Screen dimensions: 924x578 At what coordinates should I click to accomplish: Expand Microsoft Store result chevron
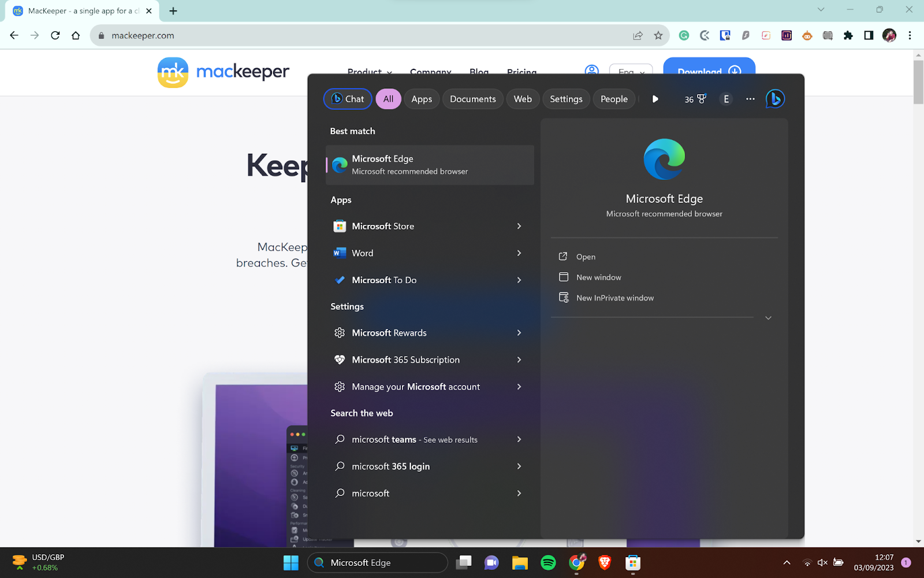click(x=519, y=226)
